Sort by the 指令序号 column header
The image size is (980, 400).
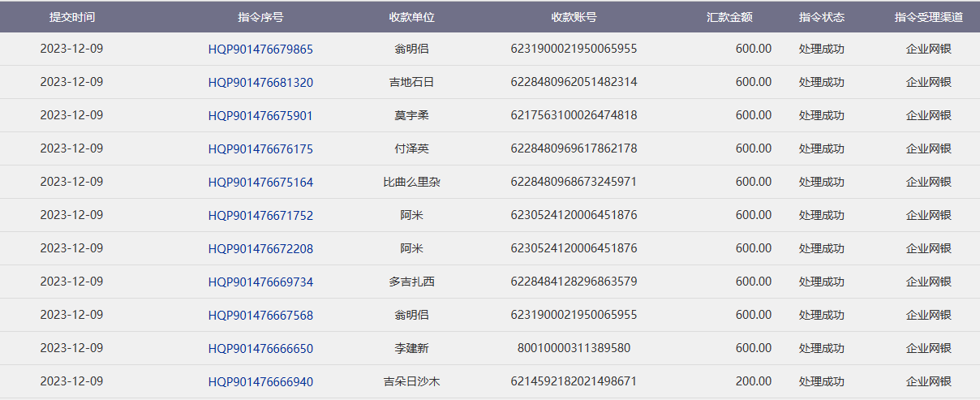(x=260, y=17)
